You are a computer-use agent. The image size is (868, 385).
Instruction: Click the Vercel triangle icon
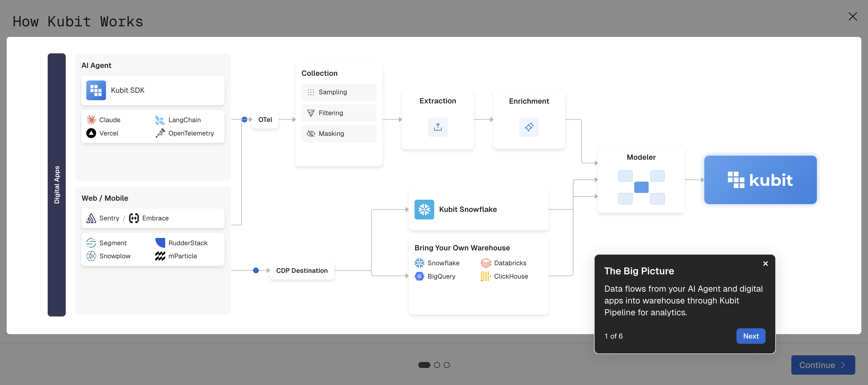(91, 133)
